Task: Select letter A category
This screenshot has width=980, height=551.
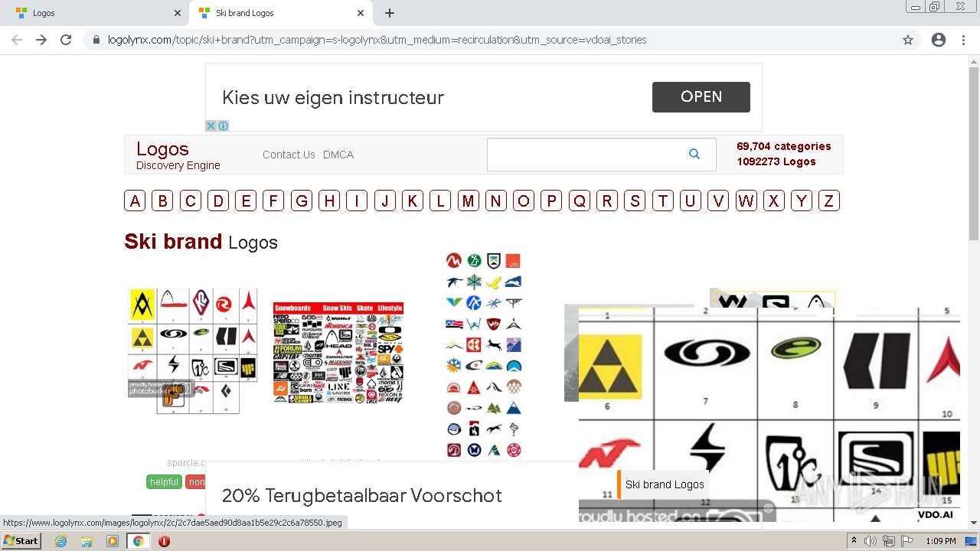Action: click(135, 201)
